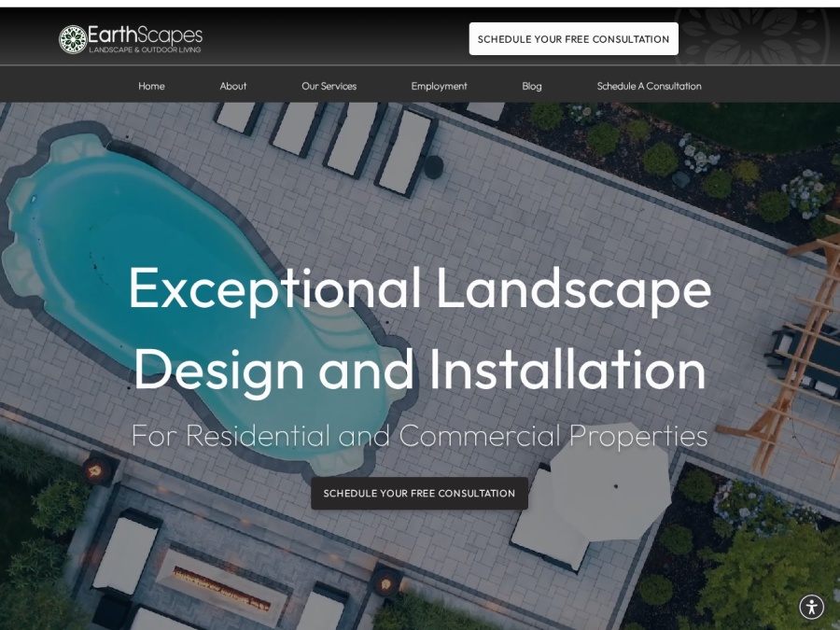Click the 'Landscape & Outdoor Living' tagline
The width and height of the screenshot is (840, 630).
tap(145, 49)
